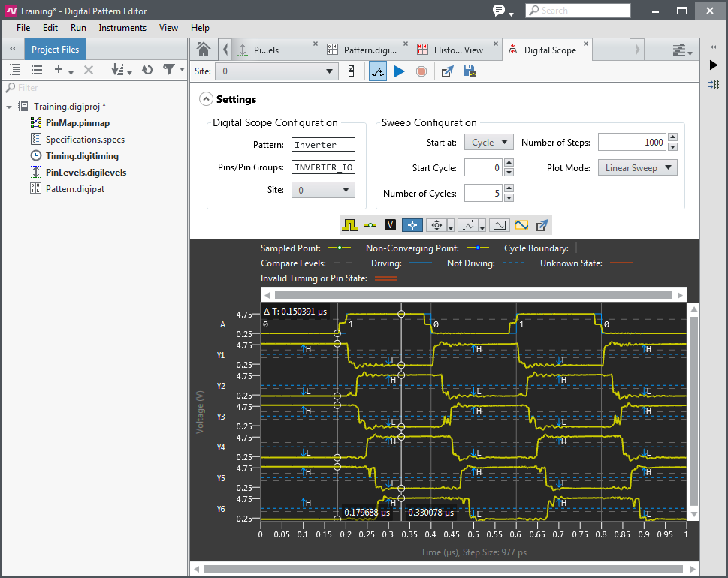728x578 pixels.
Task: Click the Filter search box in Project Files
Action: tap(95, 88)
